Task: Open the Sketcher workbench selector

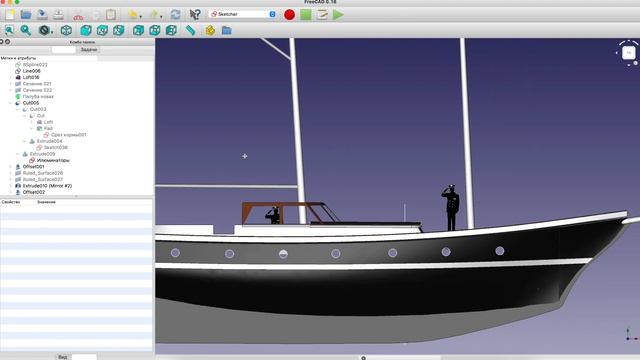Action: (243, 14)
